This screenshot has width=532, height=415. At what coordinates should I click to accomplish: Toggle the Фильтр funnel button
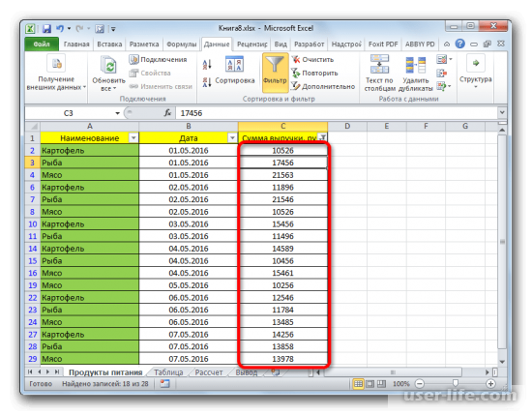[x=275, y=72]
